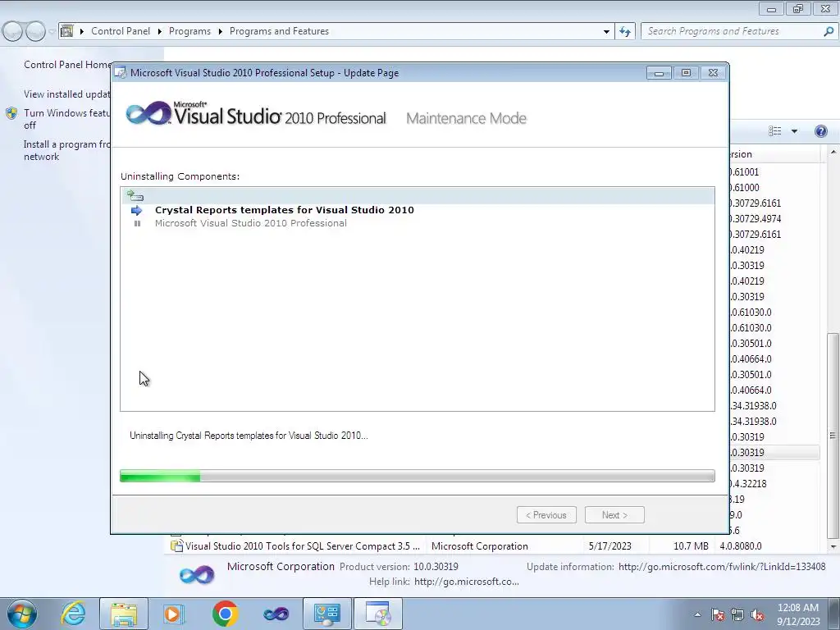This screenshot has width=840, height=630.
Task: Click the uninstall progress bar
Action: [418, 476]
